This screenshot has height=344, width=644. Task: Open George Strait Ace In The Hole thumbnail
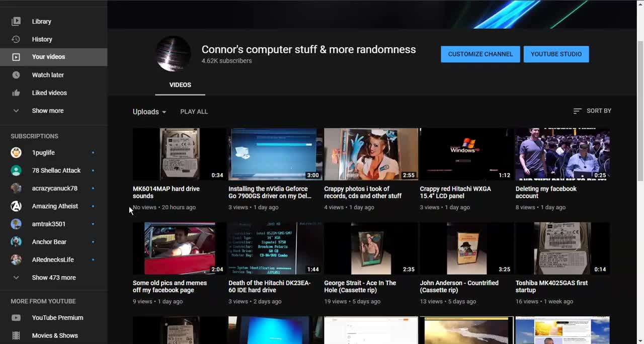point(371,248)
